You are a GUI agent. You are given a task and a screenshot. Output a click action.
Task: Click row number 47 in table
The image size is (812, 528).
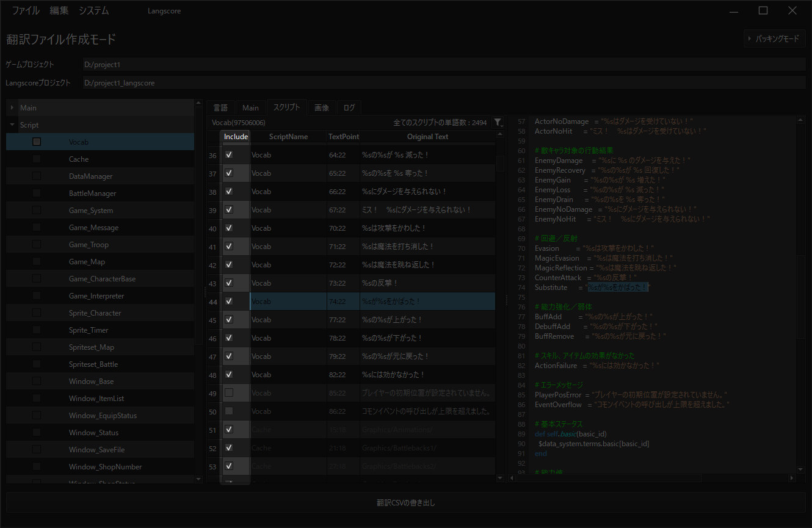[214, 356]
